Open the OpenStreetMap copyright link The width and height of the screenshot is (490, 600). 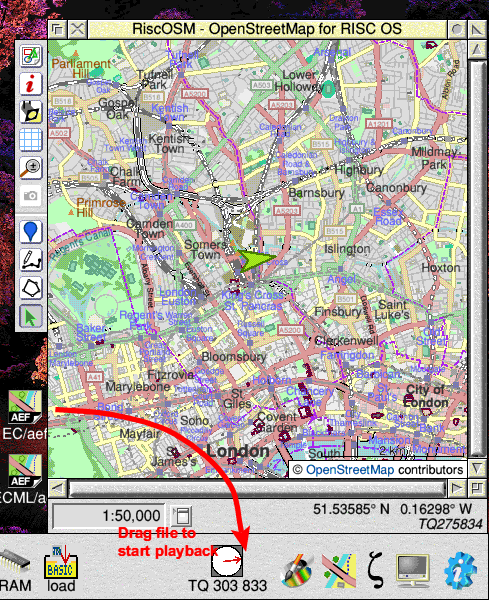point(350,470)
